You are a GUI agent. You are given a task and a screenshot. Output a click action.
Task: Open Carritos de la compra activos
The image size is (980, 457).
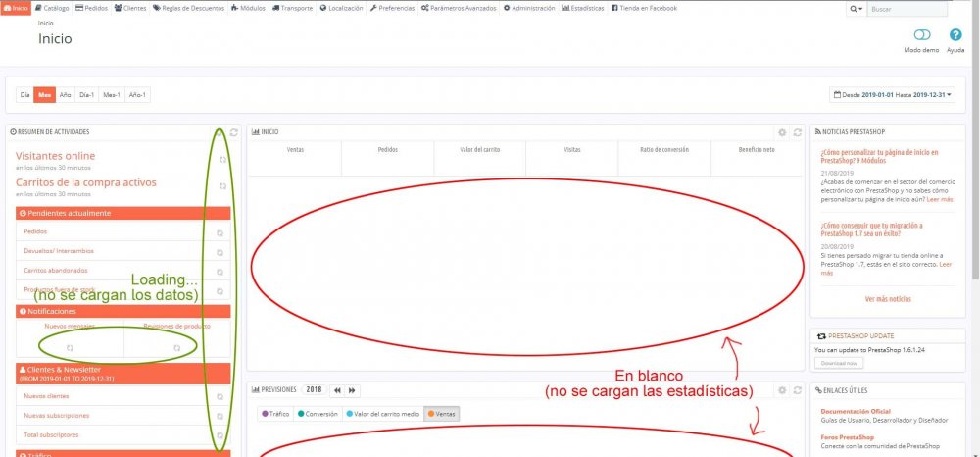[x=86, y=182]
